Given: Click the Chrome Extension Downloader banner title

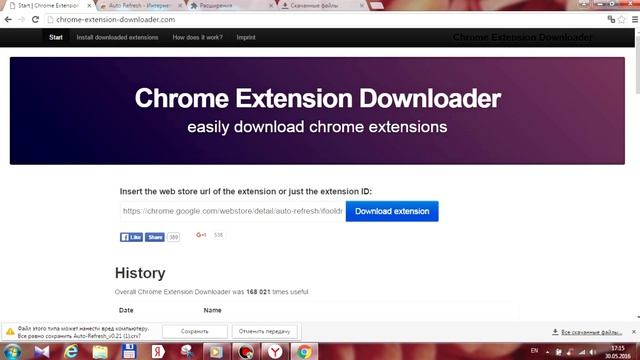Looking at the screenshot, I should click(x=318, y=98).
